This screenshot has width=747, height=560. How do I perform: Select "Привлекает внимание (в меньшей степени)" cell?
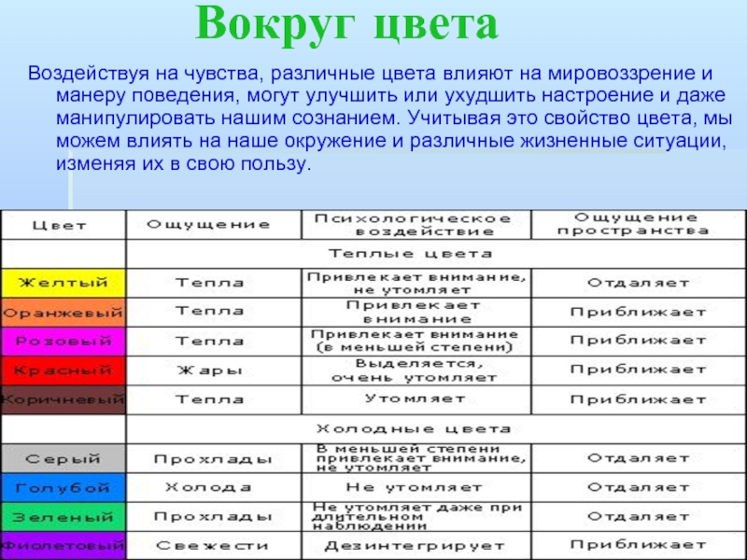coord(415,341)
